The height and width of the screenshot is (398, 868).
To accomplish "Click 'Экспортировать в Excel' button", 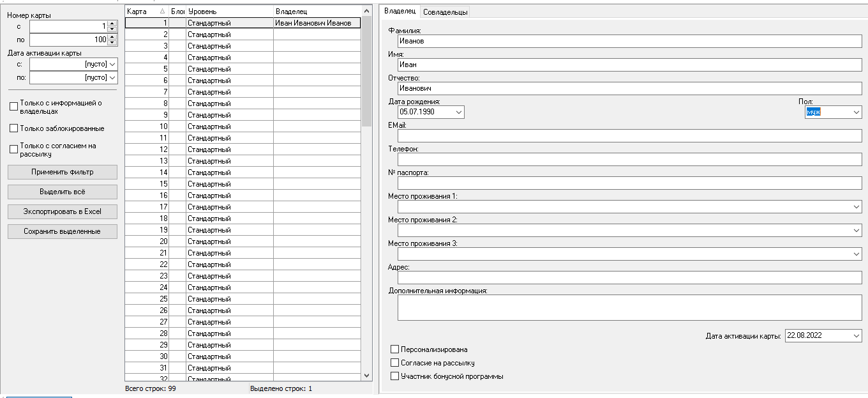I will pos(63,211).
